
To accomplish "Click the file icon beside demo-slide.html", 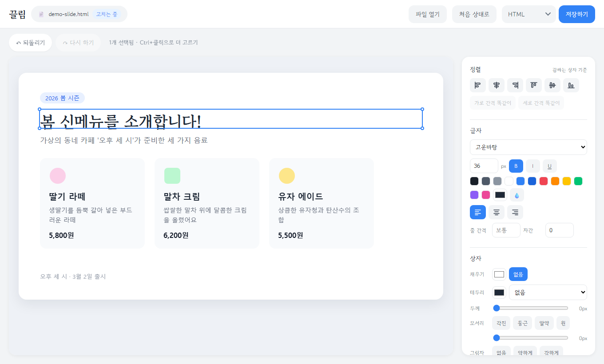I will coord(41,14).
